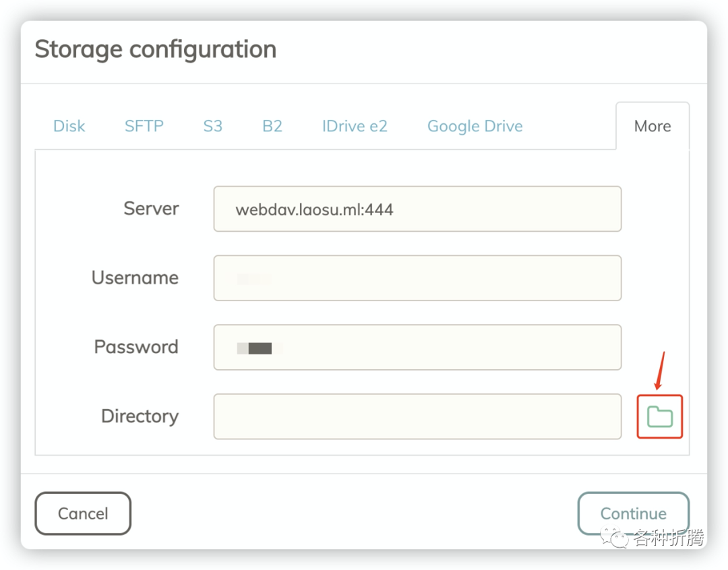This screenshot has width=728, height=570.
Task: Click Continue to proceed
Action: point(633,513)
